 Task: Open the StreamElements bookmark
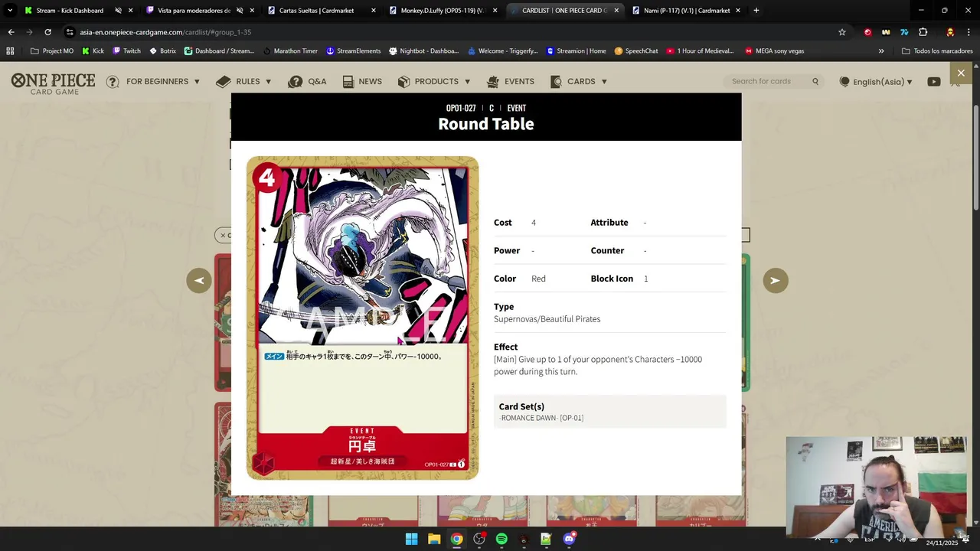tap(354, 51)
